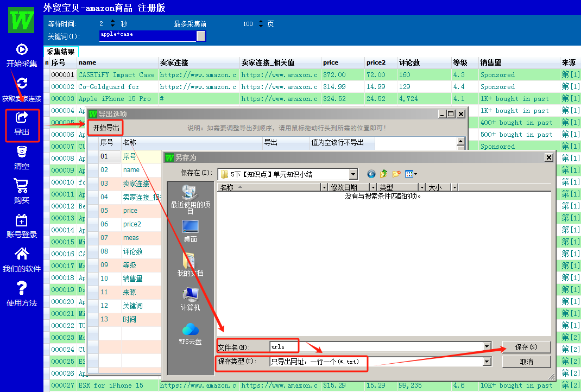Image resolution: width=581 pixels, height=392 pixels.
Task: Select result row 000001 CASETiFY Impact Case
Action: pyautogui.click(x=312, y=75)
